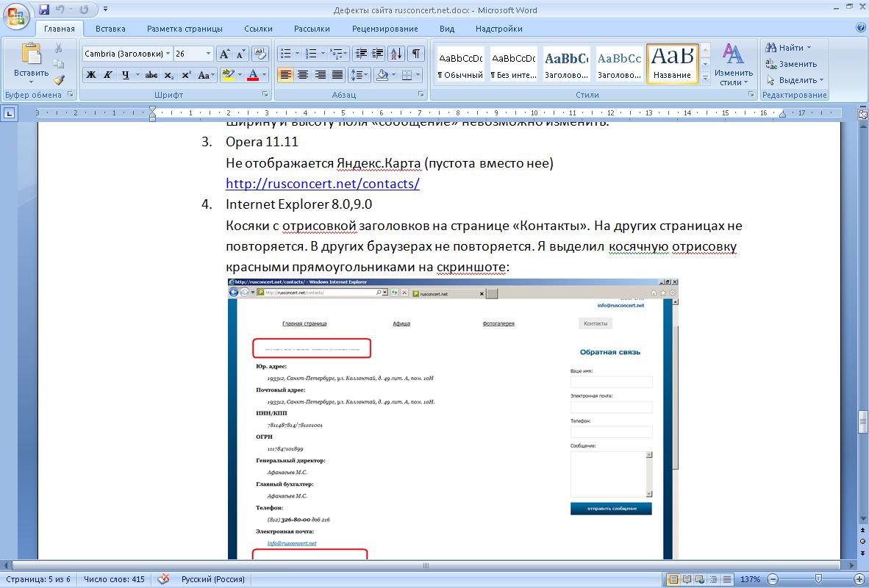Open the http://rusconcert.net/contacts/ hyperlink
The image size is (869, 588).
point(323,184)
